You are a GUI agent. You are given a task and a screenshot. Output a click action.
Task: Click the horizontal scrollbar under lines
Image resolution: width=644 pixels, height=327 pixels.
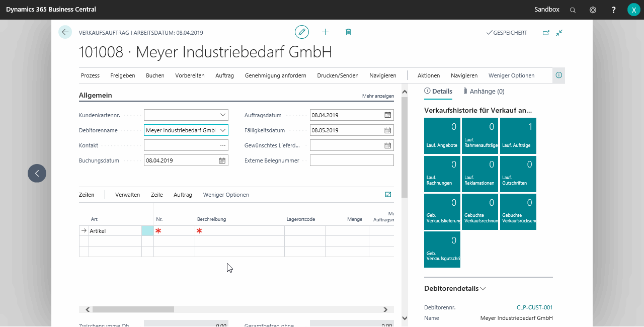(236, 310)
